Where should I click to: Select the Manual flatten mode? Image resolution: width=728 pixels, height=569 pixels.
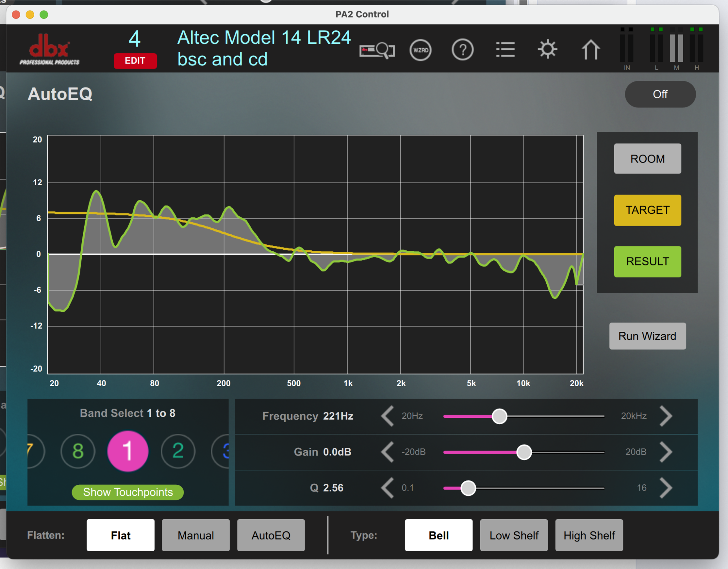pyautogui.click(x=196, y=535)
